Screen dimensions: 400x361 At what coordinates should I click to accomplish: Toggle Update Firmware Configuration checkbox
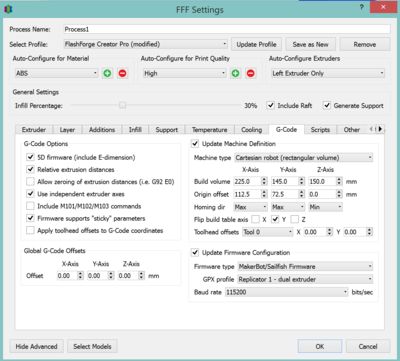[x=195, y=252]
